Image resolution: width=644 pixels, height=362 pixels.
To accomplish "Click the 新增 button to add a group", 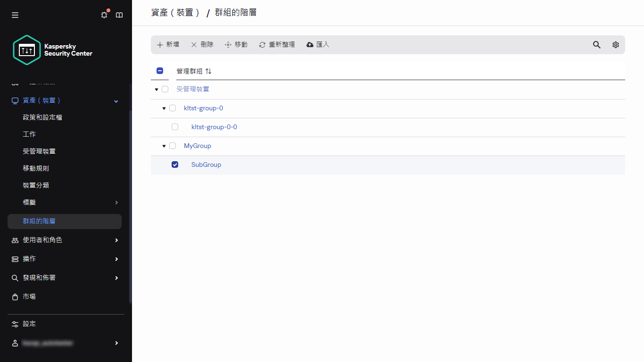I will click(168, 44).
